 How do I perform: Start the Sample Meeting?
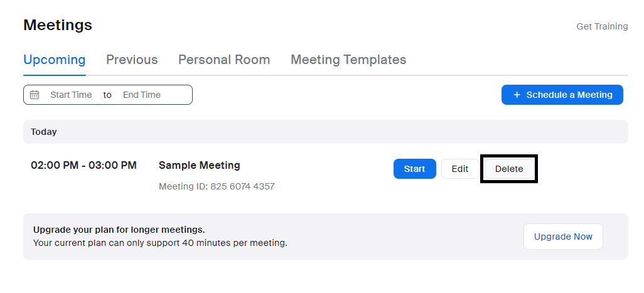pos(414,169)
